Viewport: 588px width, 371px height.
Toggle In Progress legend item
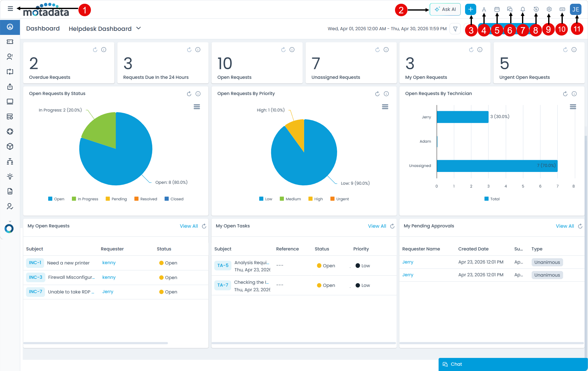85,199
